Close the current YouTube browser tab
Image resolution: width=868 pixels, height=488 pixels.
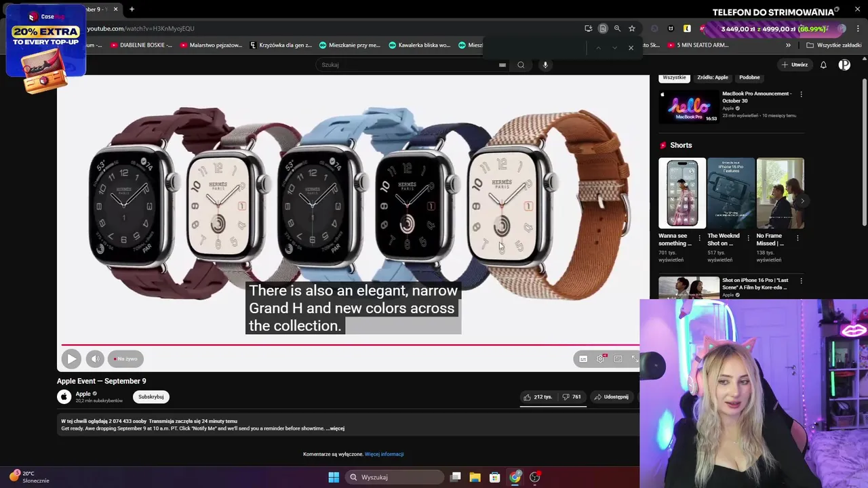[115, 9]
